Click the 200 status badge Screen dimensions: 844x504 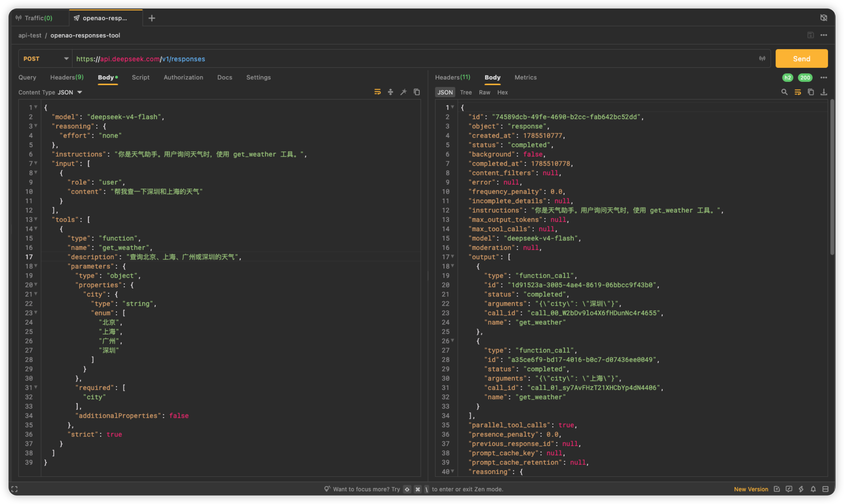click(x=805, y=78)
